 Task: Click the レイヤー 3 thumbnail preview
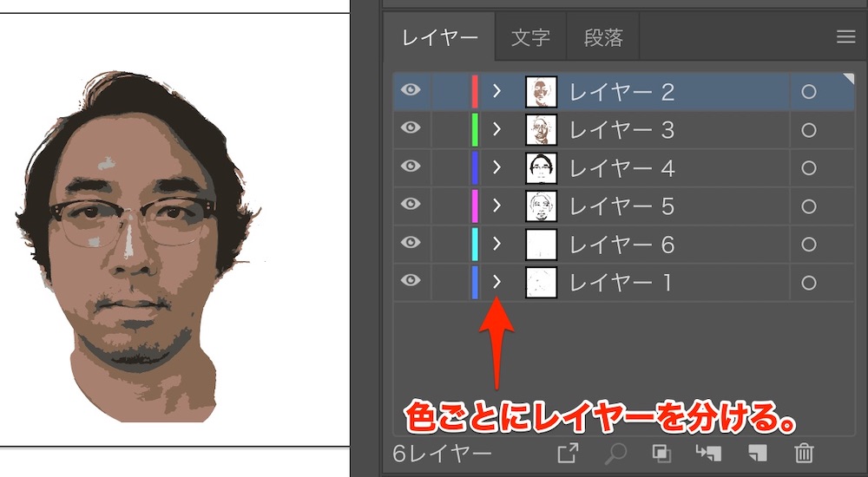coord(541,130)
